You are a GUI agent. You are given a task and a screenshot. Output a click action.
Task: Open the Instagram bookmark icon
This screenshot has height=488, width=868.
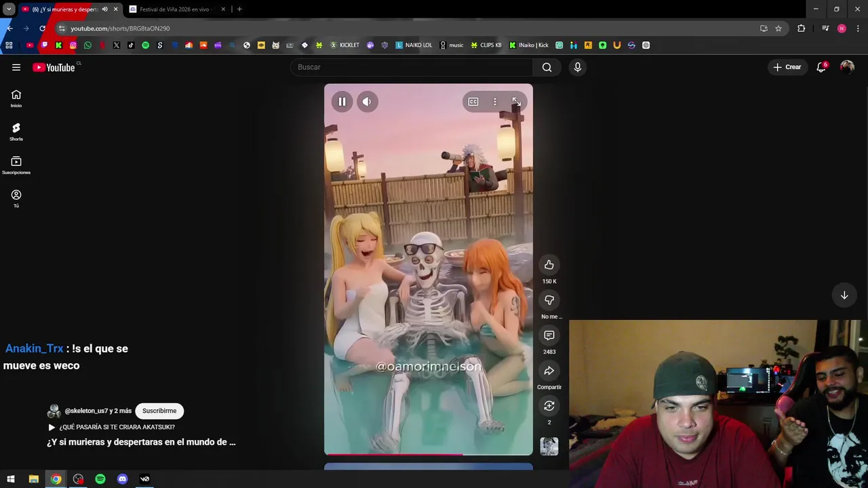(x=73, y=45)
